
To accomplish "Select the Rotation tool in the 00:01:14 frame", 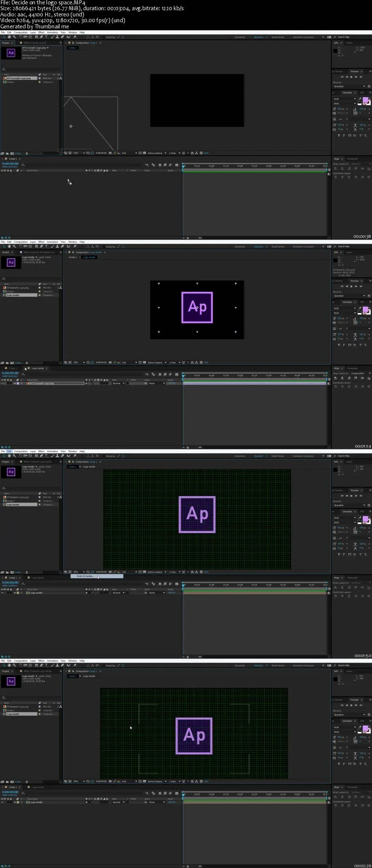I will pyautogui.click(x=20, y=246).
